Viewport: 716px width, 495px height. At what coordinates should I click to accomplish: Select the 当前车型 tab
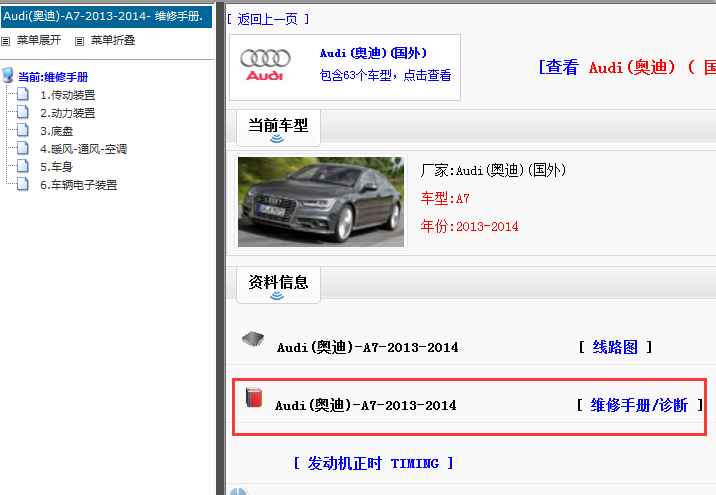click(x=278, y=128)
